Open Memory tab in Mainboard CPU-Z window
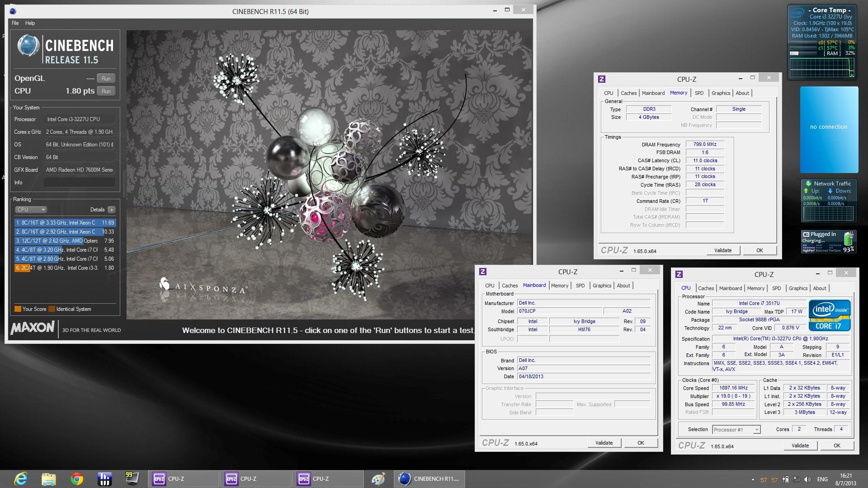 (560, 286)
